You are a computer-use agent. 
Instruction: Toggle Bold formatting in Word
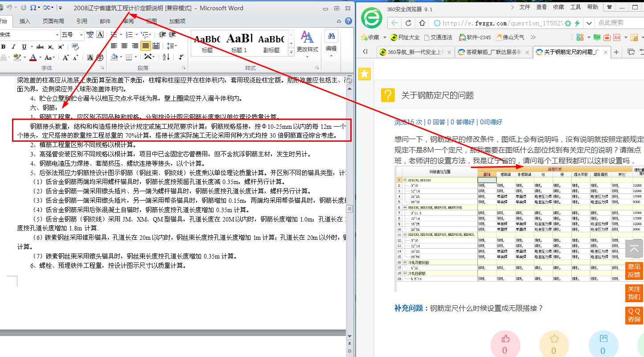[x=4, y=46]
